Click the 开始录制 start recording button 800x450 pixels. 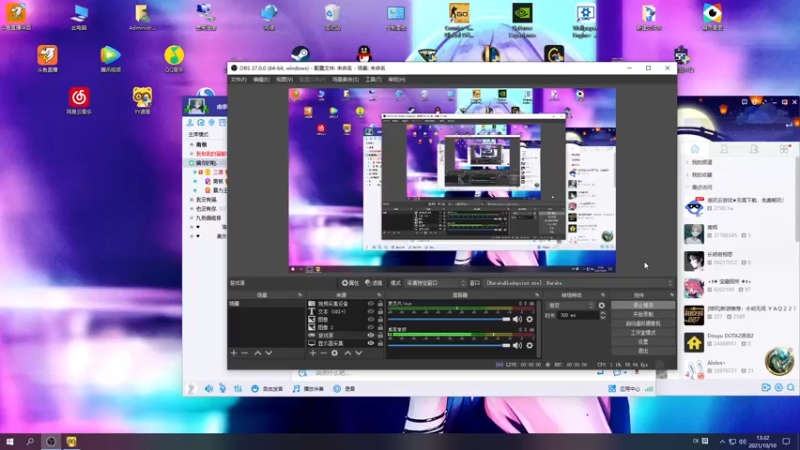pos(643,314)
